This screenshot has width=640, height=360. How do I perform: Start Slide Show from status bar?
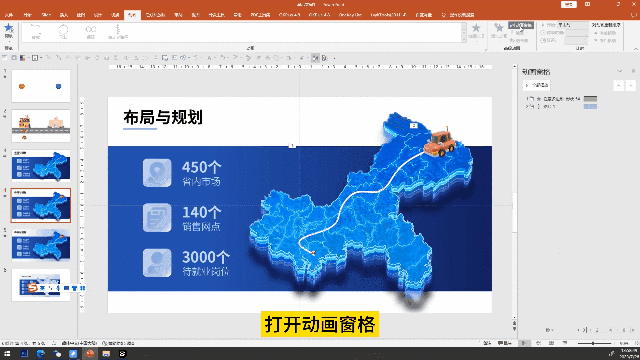565,343
